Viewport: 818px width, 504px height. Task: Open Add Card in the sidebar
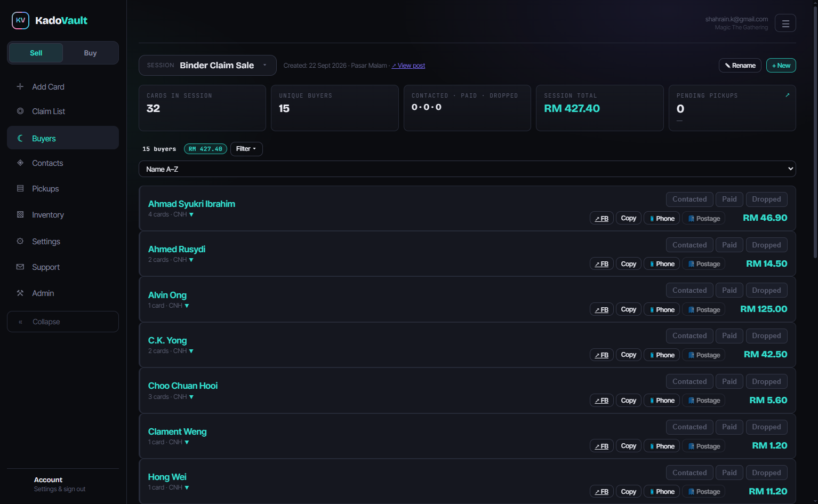[63, 86]
